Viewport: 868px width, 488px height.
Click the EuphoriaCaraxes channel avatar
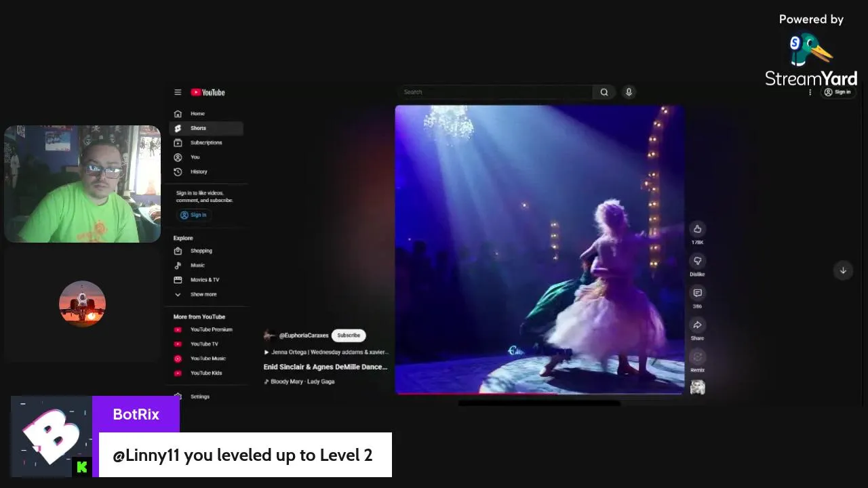click(x=269, y=335)
